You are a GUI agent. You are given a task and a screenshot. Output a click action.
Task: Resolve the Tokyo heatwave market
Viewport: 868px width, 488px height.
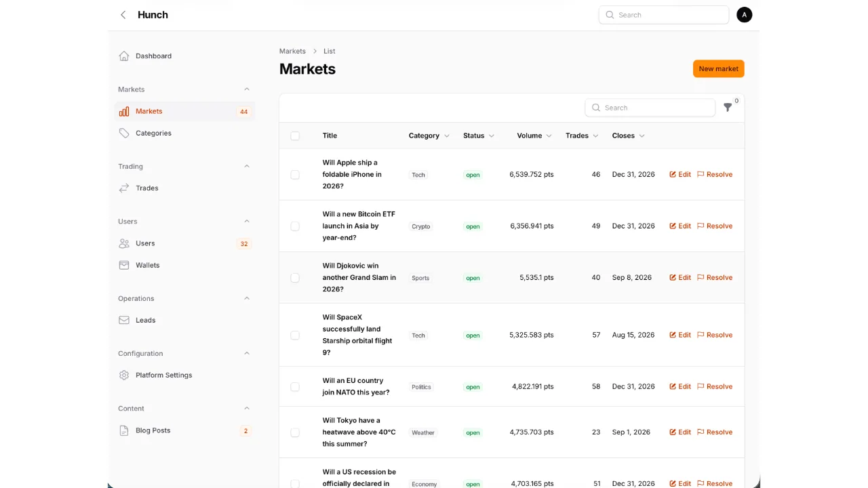tap(715, 432)
